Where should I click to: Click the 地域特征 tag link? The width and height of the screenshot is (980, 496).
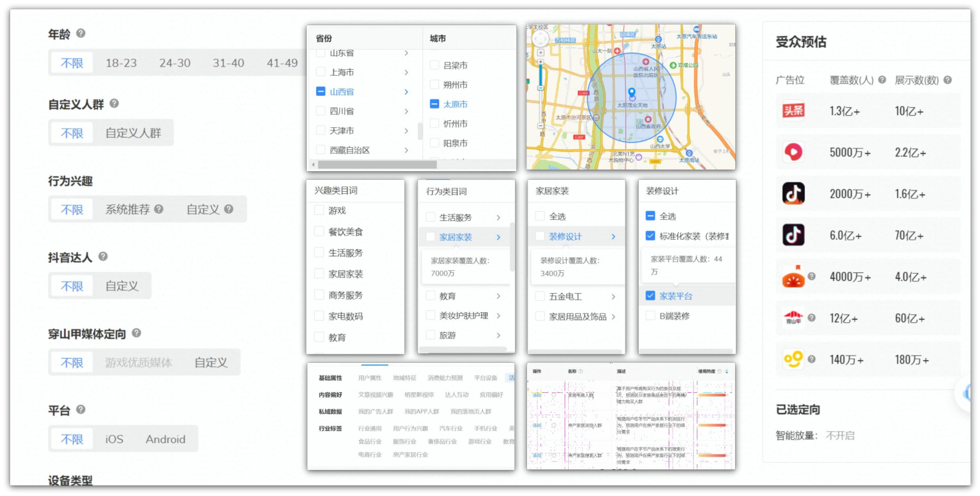(405, 377)
